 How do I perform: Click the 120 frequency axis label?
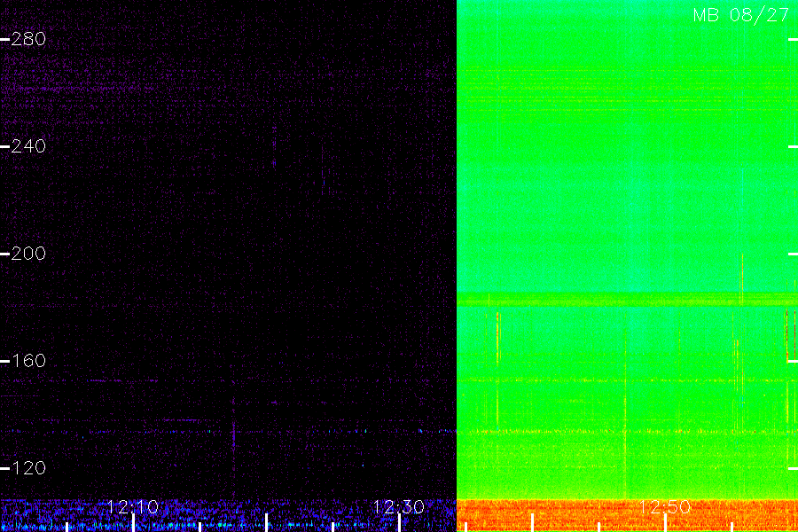tap(28, 467)
